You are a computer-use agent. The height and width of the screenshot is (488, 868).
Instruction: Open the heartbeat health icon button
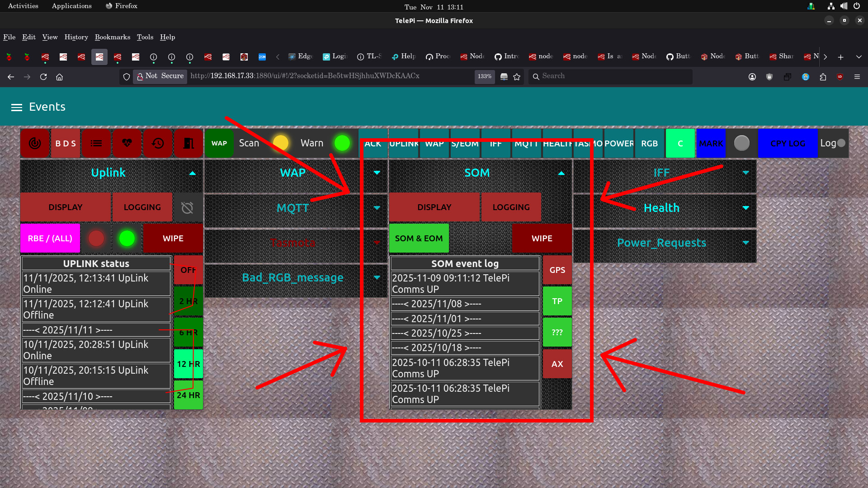pos(127,143)
